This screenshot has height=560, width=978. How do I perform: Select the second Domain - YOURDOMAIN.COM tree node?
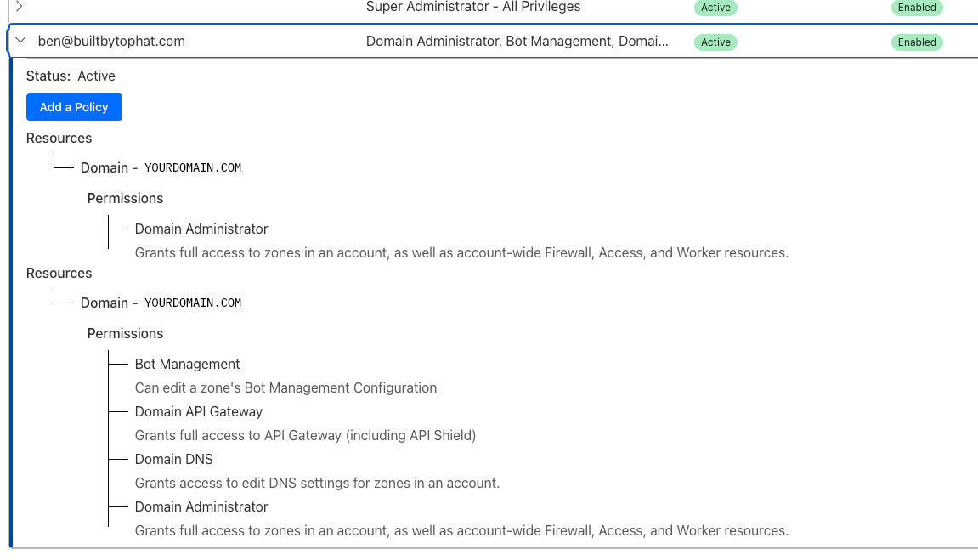point(161,303)
